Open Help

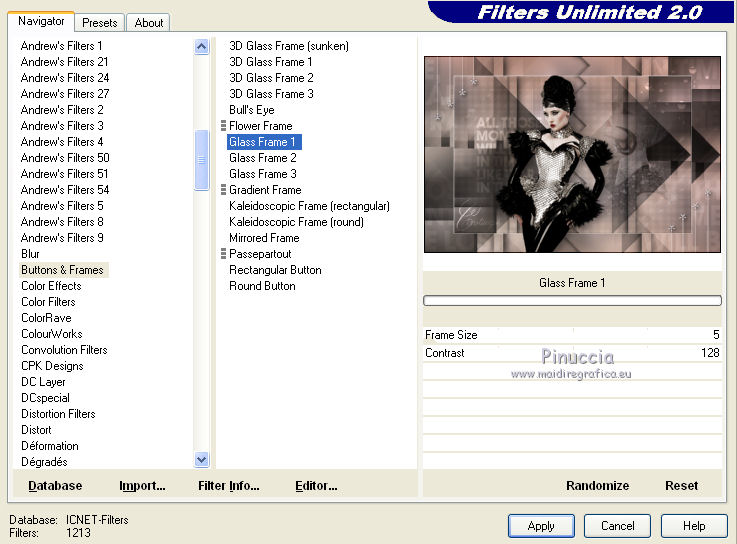694,526
